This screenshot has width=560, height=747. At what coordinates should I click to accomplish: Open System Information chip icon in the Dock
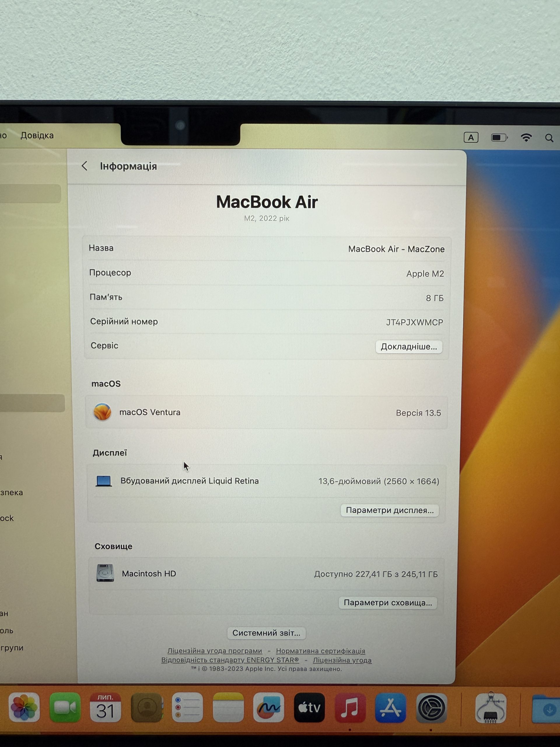491,708
